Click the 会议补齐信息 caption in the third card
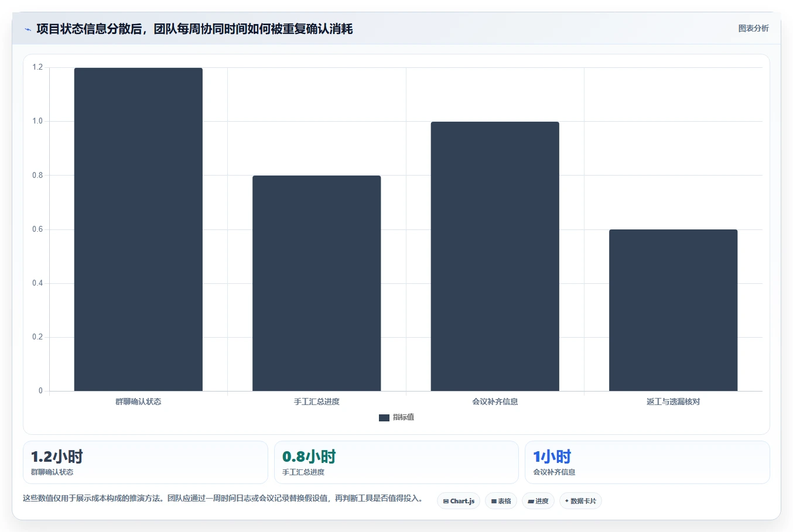Screen dimensions: 793x532 [x=554, y=472]
